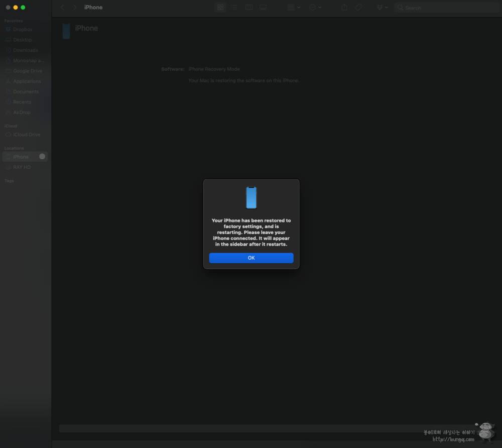Switch to gallery view
502x448 pixels.
point(263,8)
